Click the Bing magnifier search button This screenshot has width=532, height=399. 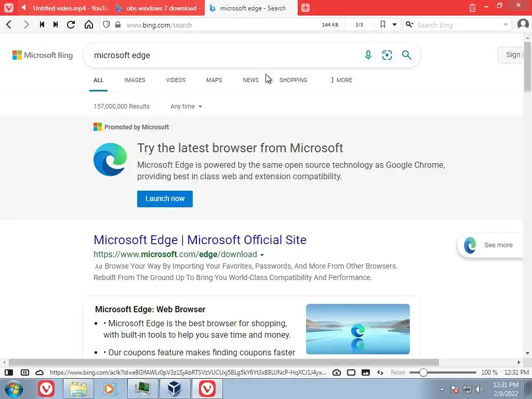(x=406, y=55)
